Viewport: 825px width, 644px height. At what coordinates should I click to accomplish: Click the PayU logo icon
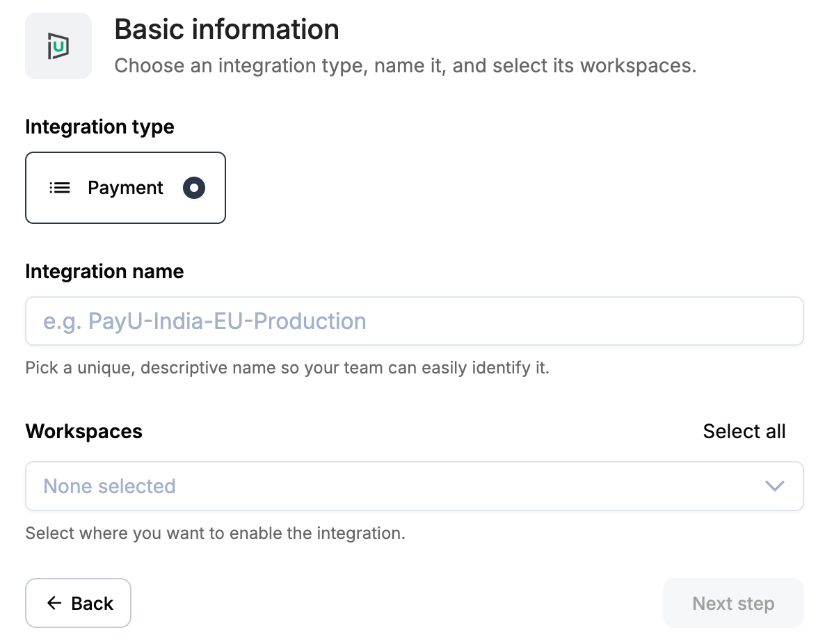tap(58, 47)
